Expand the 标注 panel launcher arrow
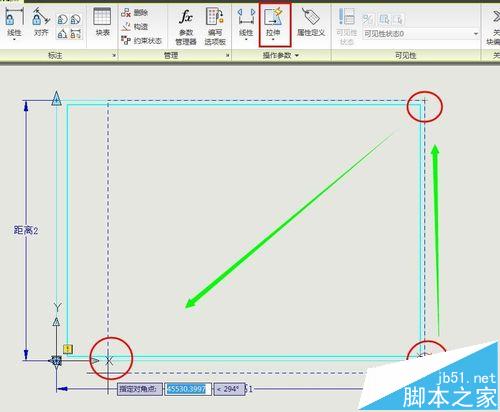The image size is (500, 412). [x=114, y=55]
